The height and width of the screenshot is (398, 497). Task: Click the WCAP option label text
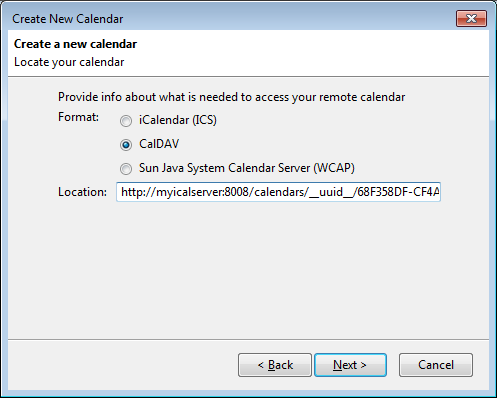(x=247, y=168)
